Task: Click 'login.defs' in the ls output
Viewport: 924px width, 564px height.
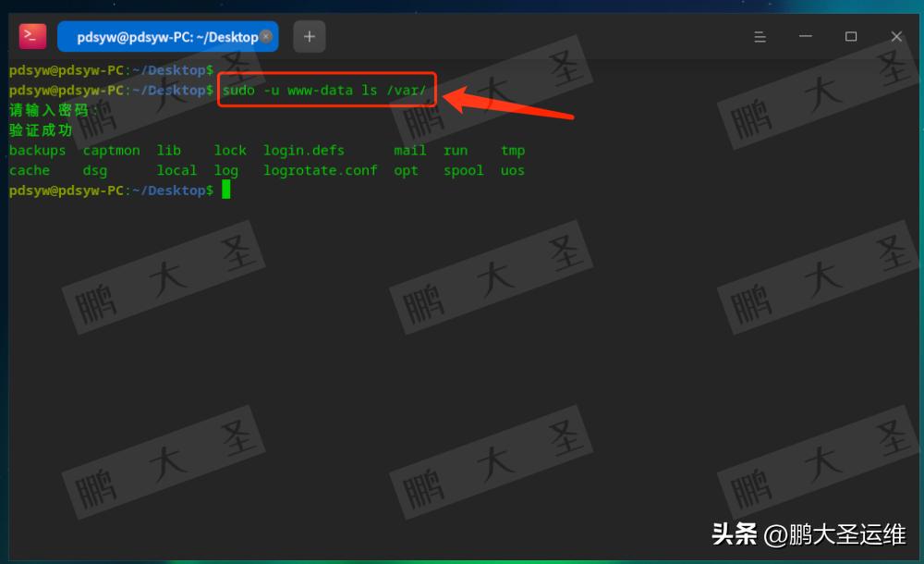Action: [303, 151]
